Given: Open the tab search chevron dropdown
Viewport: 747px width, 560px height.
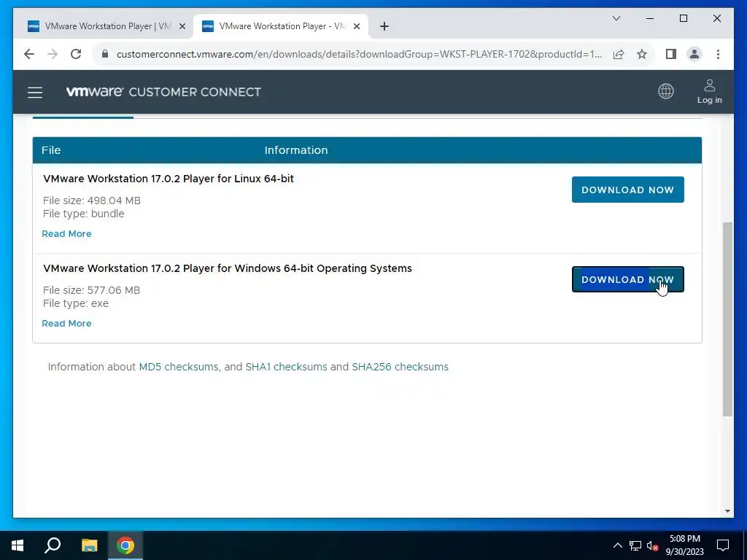Looking at the screenshot, I should point(616,18).
